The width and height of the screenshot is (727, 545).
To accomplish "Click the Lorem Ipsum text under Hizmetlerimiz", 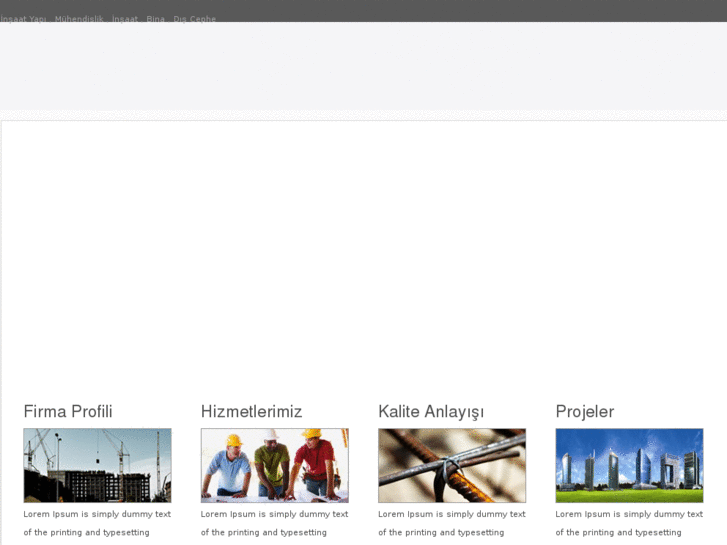I will 274,523.
